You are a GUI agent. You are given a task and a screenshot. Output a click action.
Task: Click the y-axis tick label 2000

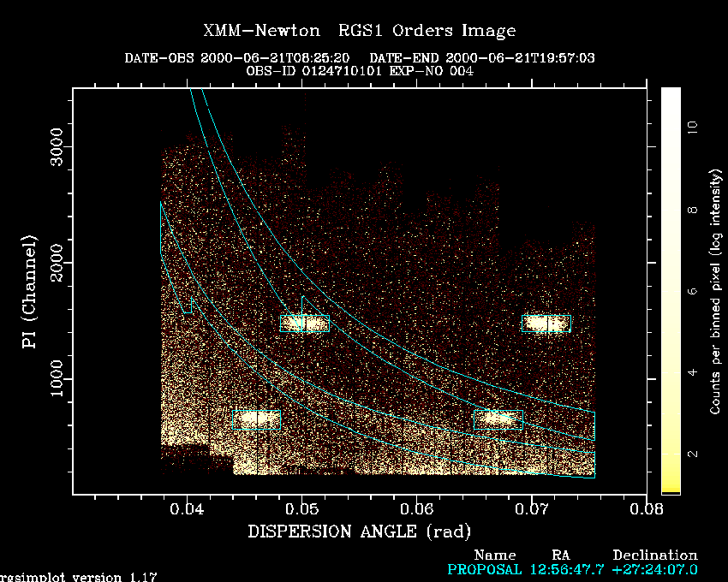pyautogui.click(x=57, y=263)
